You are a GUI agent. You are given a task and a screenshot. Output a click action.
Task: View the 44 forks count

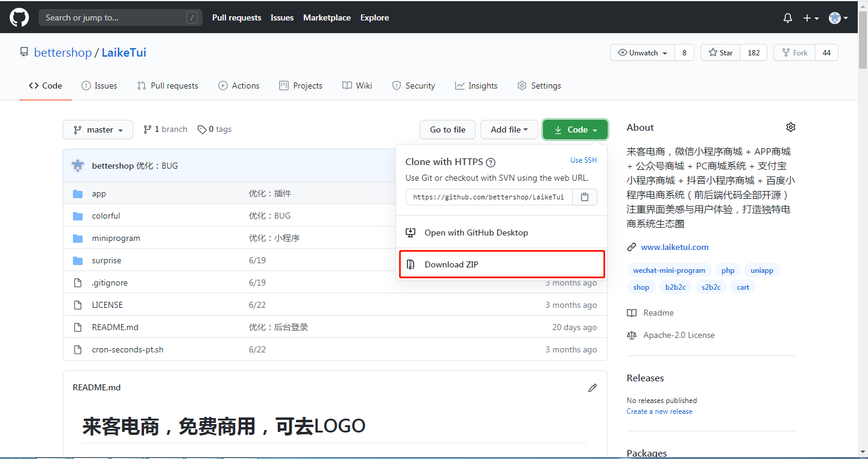(x=826, y=52)
